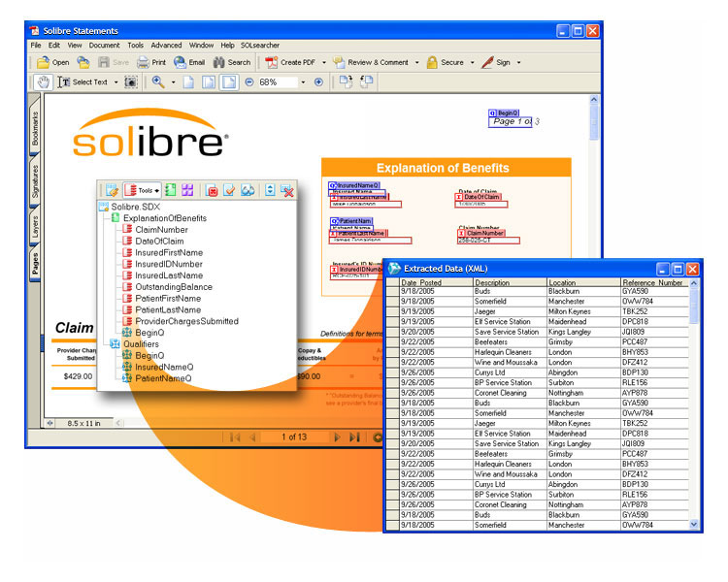This screenshot has width=728, height=582.
Task: Go to next page using navigation arrow
Action: [x=337, y=437]
